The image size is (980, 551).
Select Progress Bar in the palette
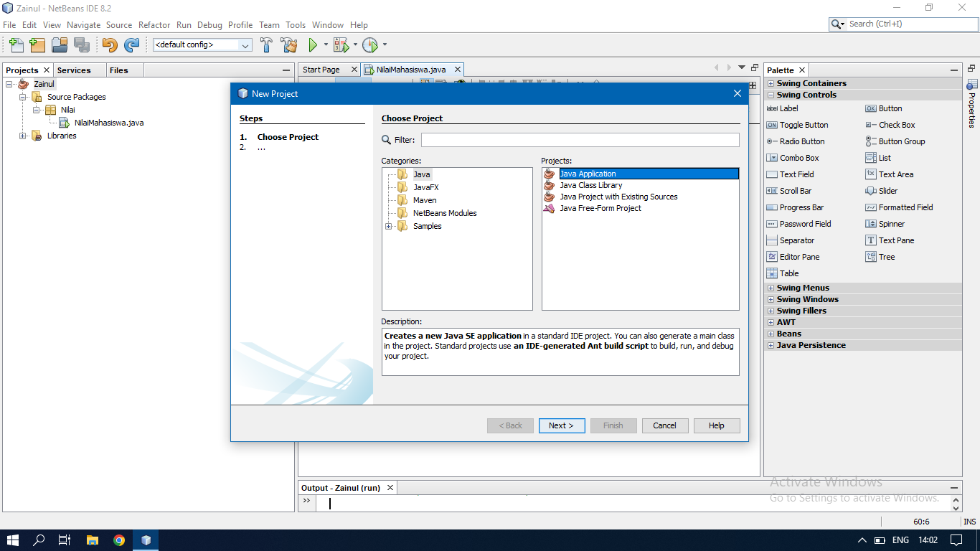click(x=795, y=207)
